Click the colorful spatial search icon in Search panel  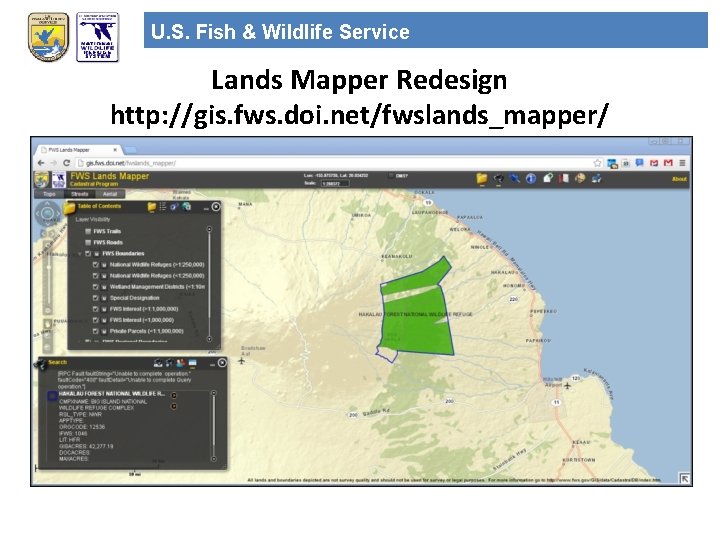click(x=181, y=363)
